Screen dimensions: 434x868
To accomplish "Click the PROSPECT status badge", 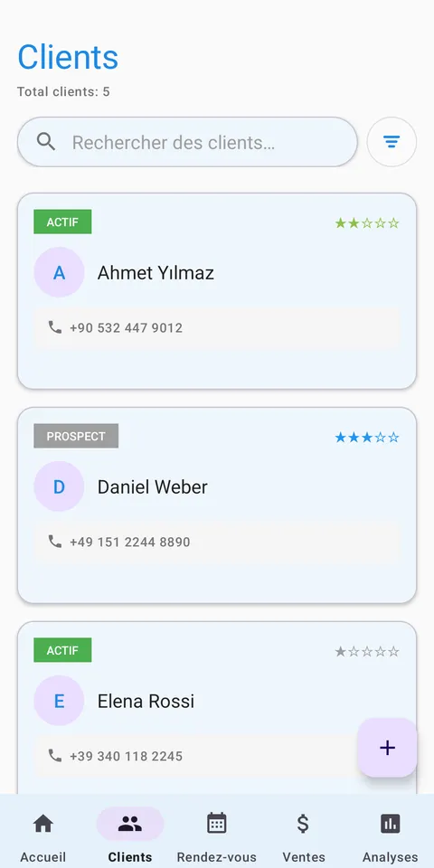I will tap(76, 436).
